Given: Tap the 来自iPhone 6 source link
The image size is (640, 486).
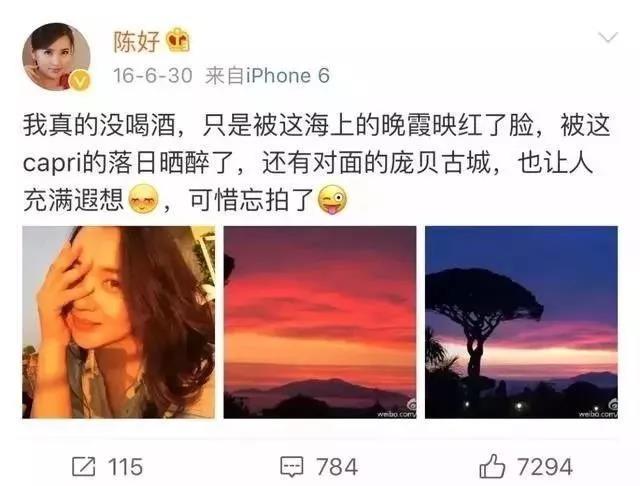Looking at the screenshot, I should pyautogui.click(x=267, y=76).
